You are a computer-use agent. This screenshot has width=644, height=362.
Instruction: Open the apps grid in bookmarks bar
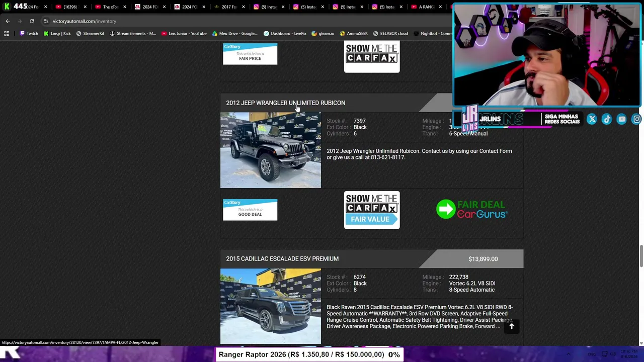tap(7, 34)
